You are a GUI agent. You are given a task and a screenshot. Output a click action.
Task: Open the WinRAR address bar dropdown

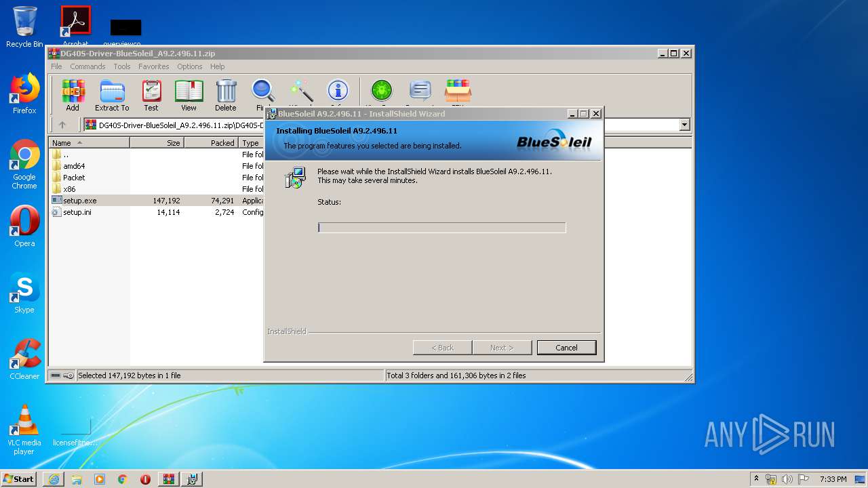coord(684,125)
